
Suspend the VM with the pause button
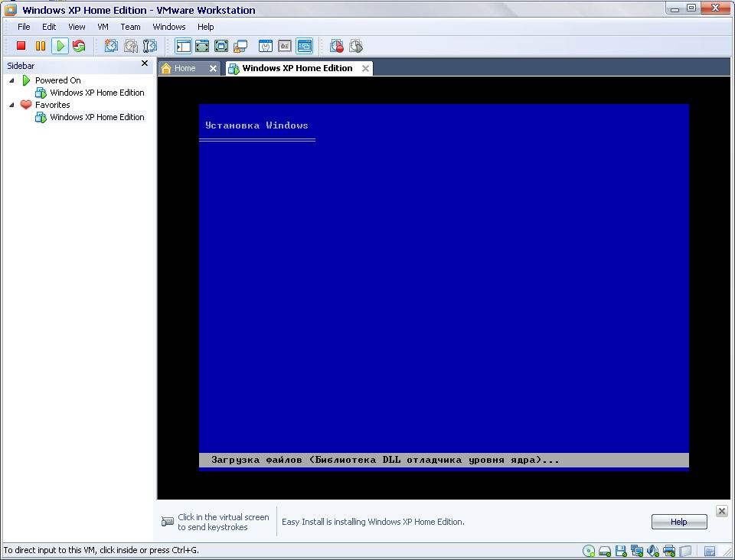coord(41,46)
